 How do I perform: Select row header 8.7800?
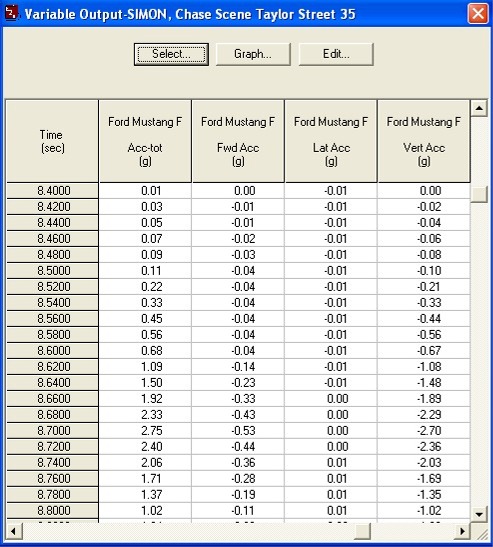52,495
